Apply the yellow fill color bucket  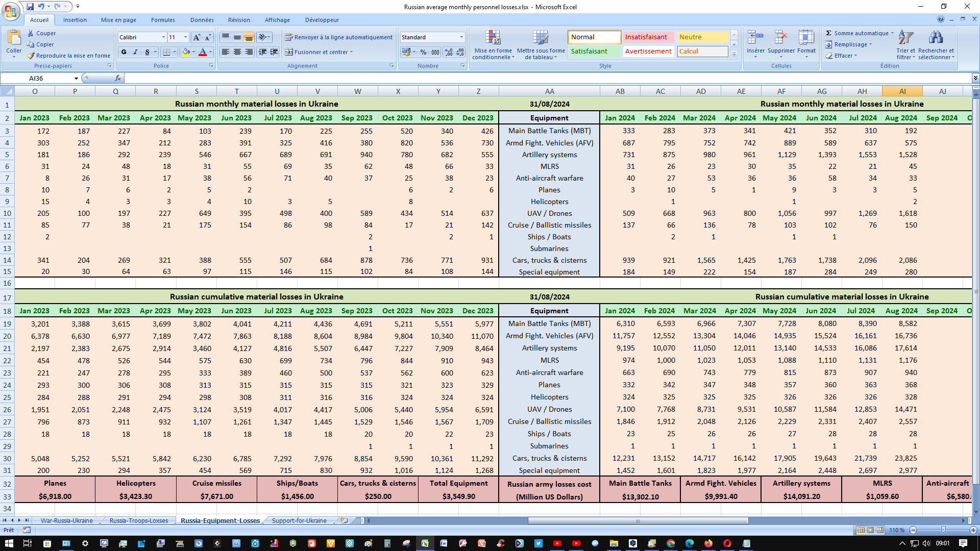pyautogui.click(x=186, y=52)
